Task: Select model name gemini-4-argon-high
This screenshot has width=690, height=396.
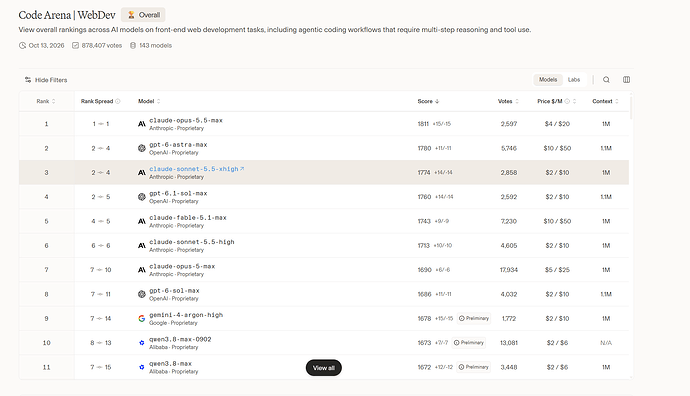Action: click(x=186, y=315)
